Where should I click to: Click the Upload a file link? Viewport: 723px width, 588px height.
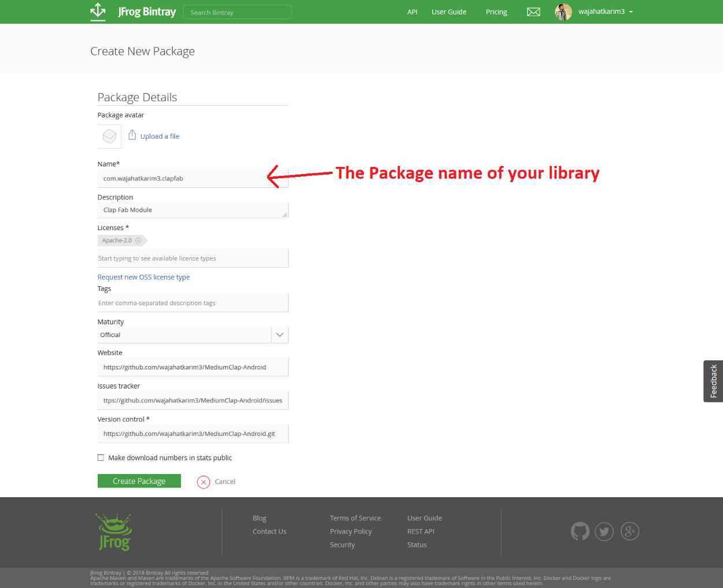click(x=160, y=136)
